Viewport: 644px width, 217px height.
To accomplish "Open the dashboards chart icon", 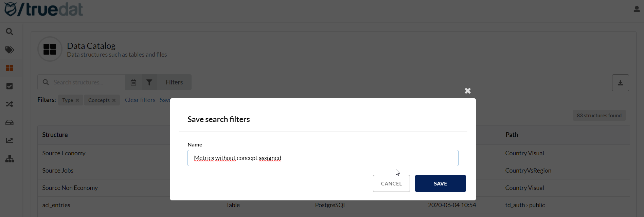I will pos(10,140).
